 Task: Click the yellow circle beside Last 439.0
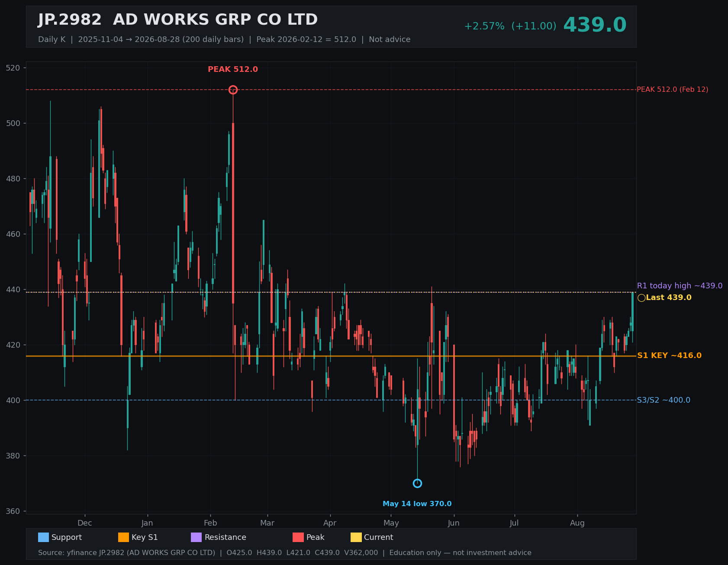pyautogui.click(x=641, y=298)
